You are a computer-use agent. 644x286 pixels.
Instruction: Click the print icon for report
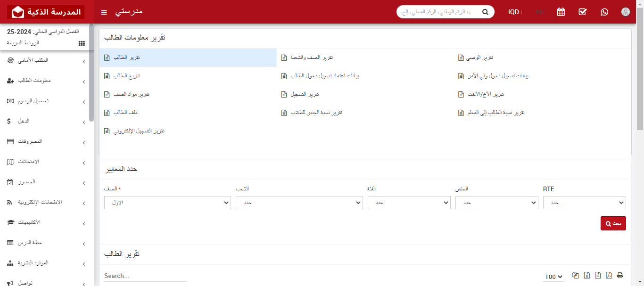tap(620, 276)
